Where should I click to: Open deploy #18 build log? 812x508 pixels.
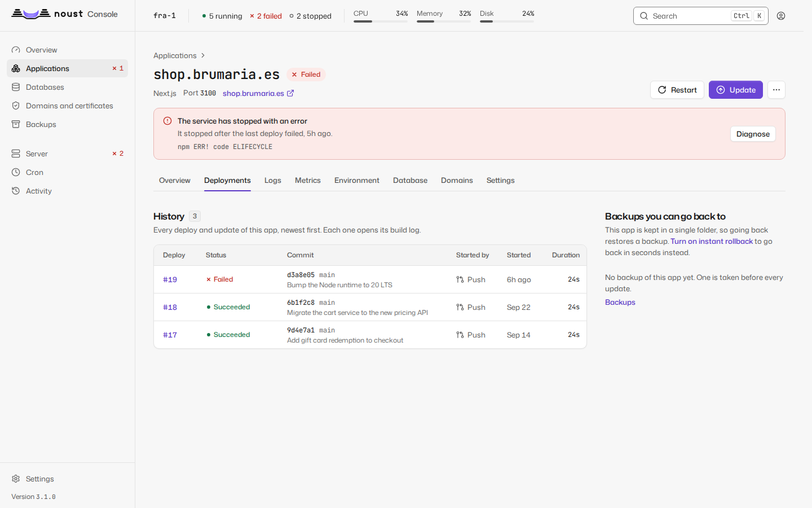(x=170, y=307)
